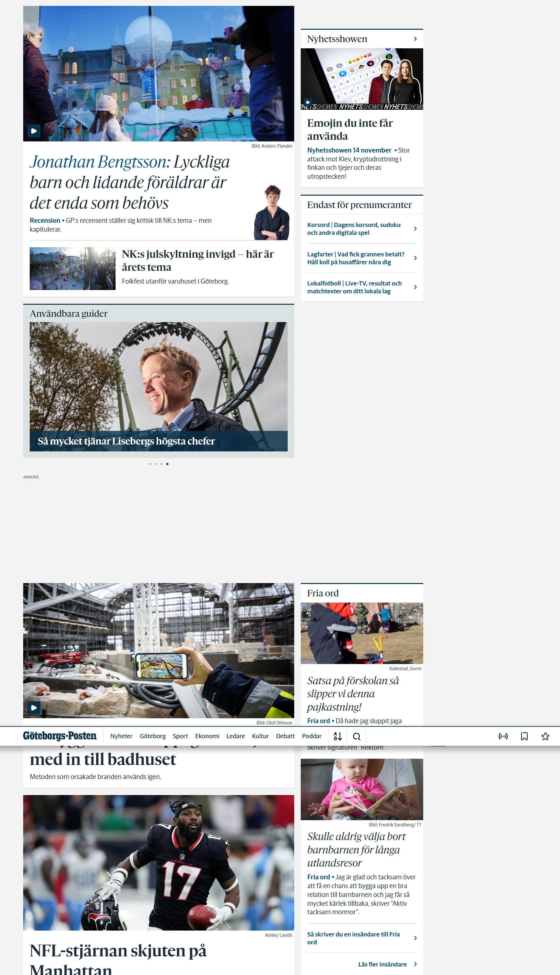Screen dimensions: 560x975
Task: Click 'Läs fler insändare' link
Action: coord(382,964)
